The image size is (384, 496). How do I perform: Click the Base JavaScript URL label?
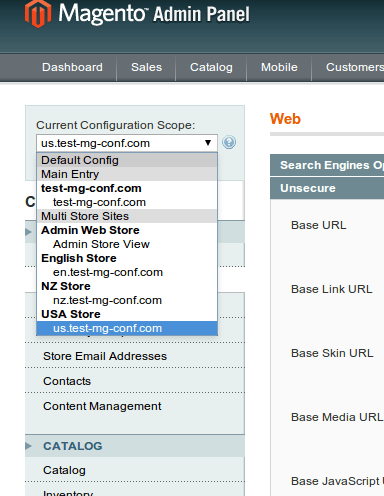click(337, 481)
